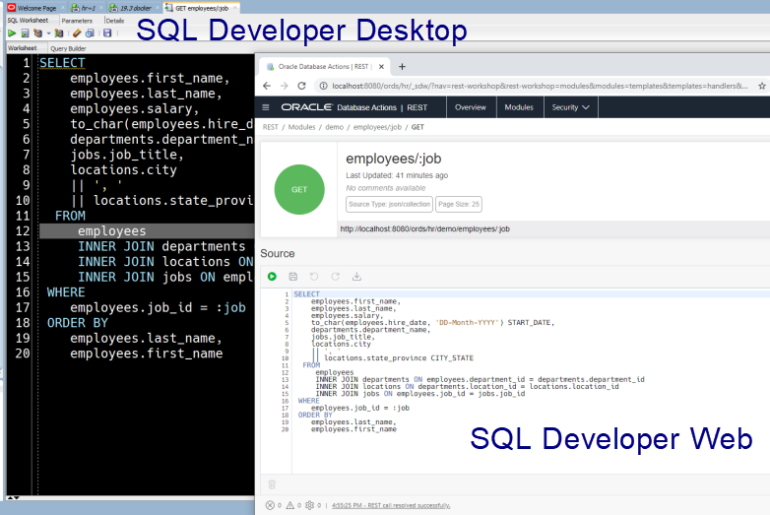Open the Overview menu item
The width and height of the screenshot is (770, 515).
pyautogui.click(x=470, y=107)
